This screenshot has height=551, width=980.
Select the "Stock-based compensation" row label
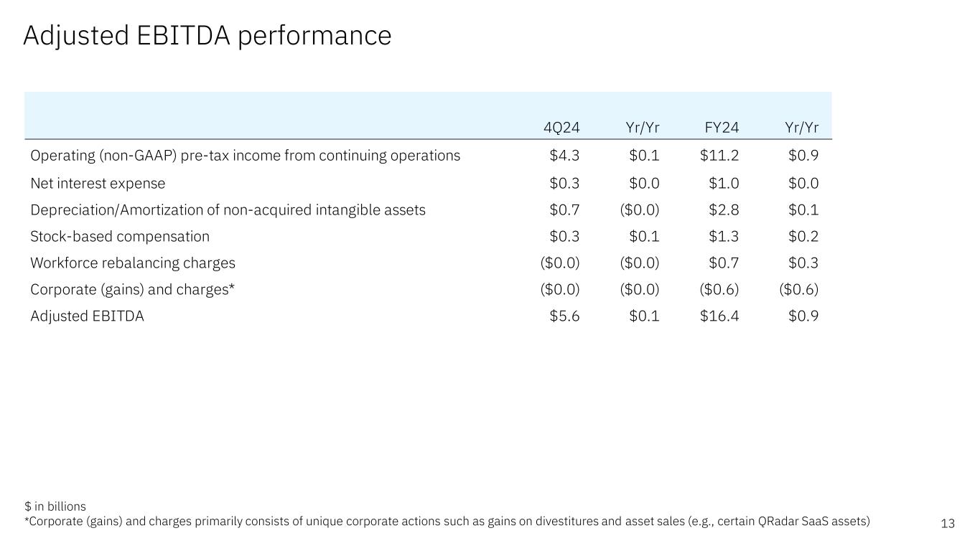click(x=120, y=236)
